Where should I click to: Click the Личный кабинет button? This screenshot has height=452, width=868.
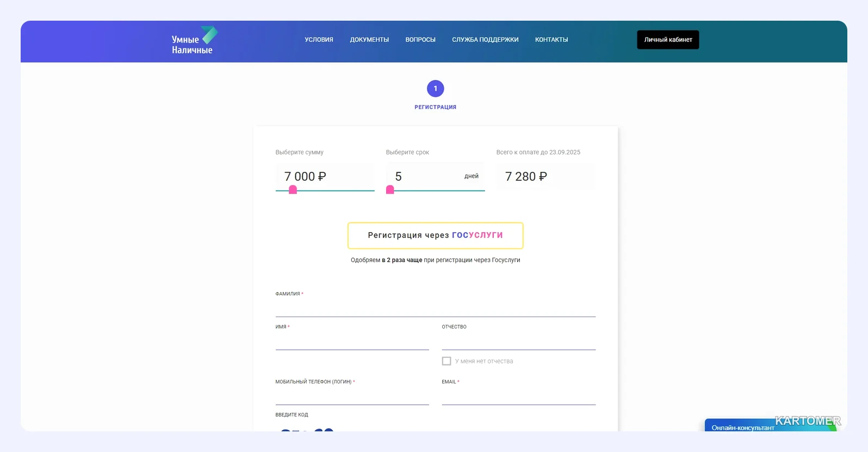point(668,40)
